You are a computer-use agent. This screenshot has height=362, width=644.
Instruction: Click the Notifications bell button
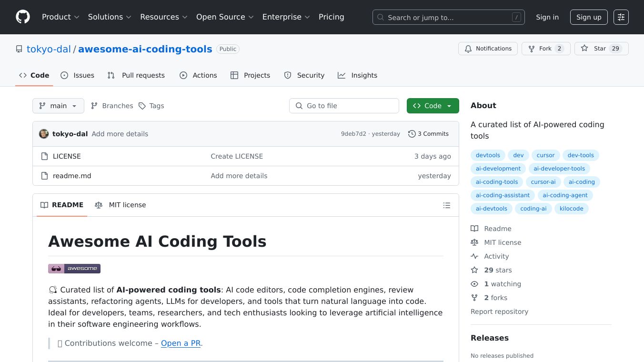pyautogui.click(x=488, y=49)
